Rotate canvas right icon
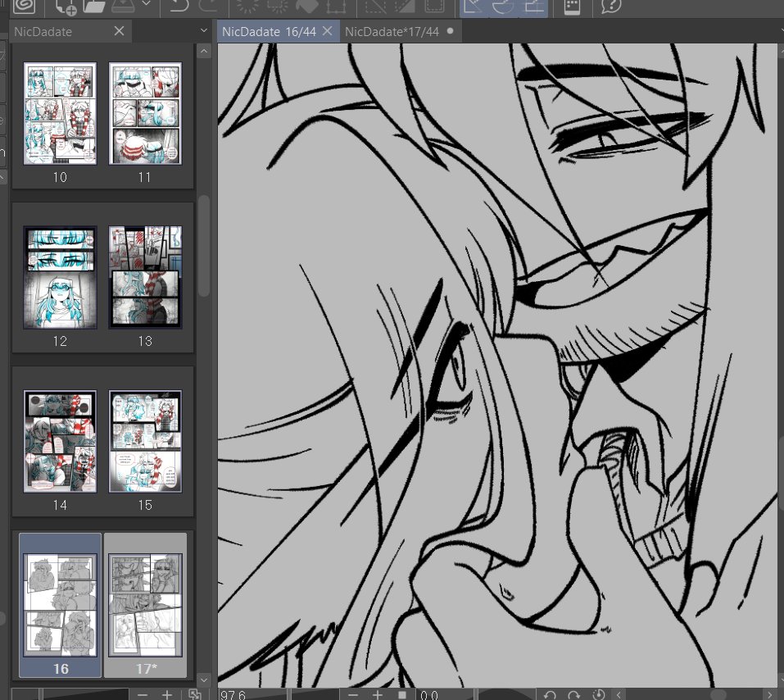This screenshot has width=784, height=700. [x=574, y=695]
